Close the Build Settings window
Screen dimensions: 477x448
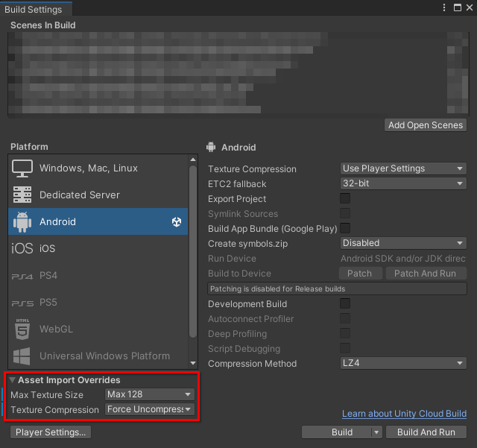pyautogui.click(x=470, y=7)
